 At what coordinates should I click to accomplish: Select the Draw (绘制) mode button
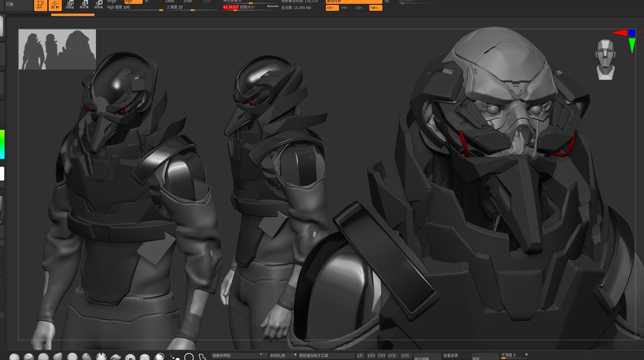[55, 5]
